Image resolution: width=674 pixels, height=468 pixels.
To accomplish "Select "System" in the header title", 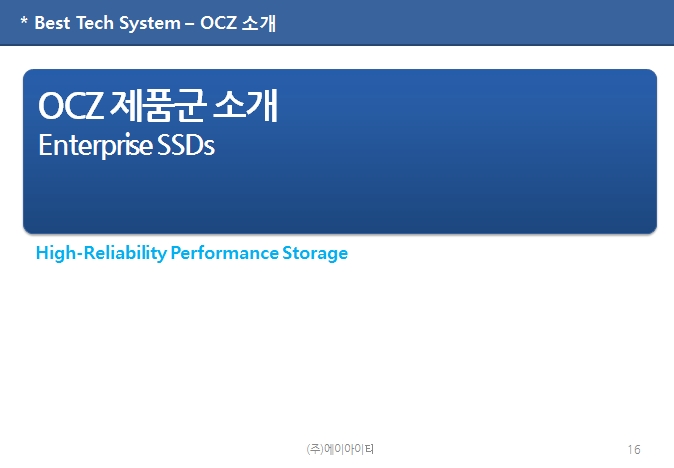I will point(150,24).
